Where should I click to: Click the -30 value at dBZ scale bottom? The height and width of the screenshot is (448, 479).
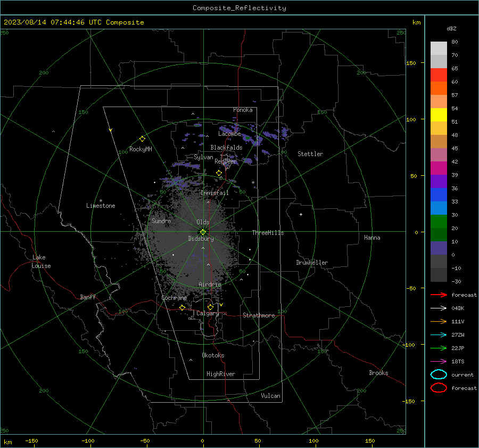[x=456, y=281]
